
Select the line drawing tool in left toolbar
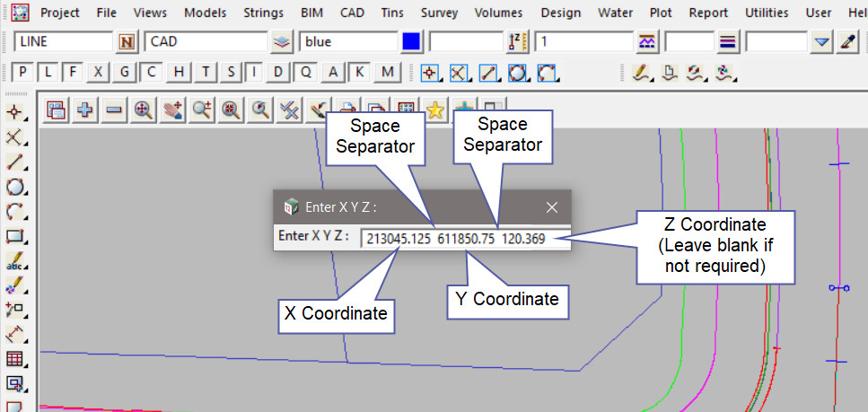[15, 162]
